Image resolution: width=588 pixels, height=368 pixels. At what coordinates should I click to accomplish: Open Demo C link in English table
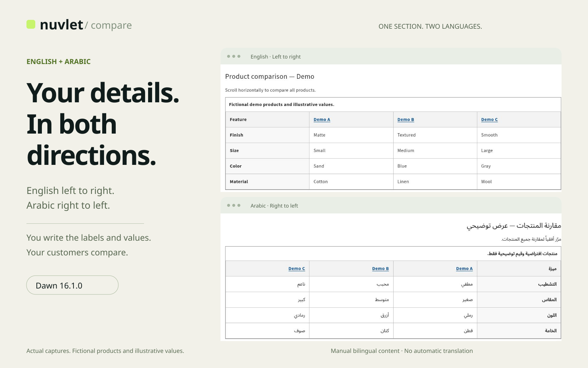(x=490, y=120)
